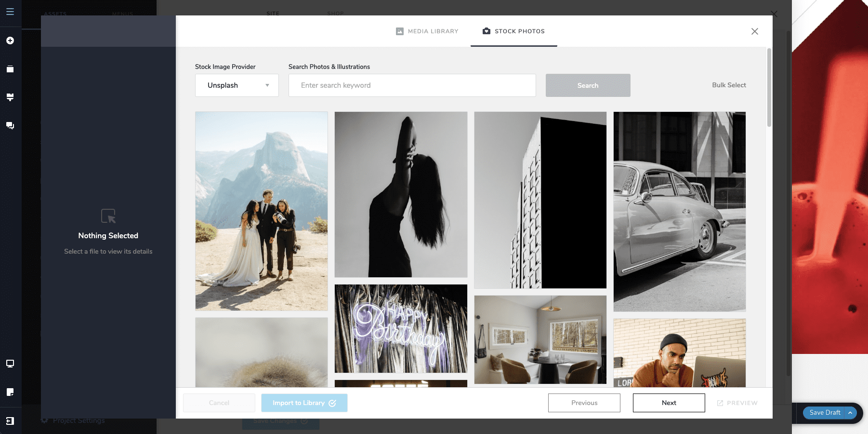Focus the search keyword input field

412,85
